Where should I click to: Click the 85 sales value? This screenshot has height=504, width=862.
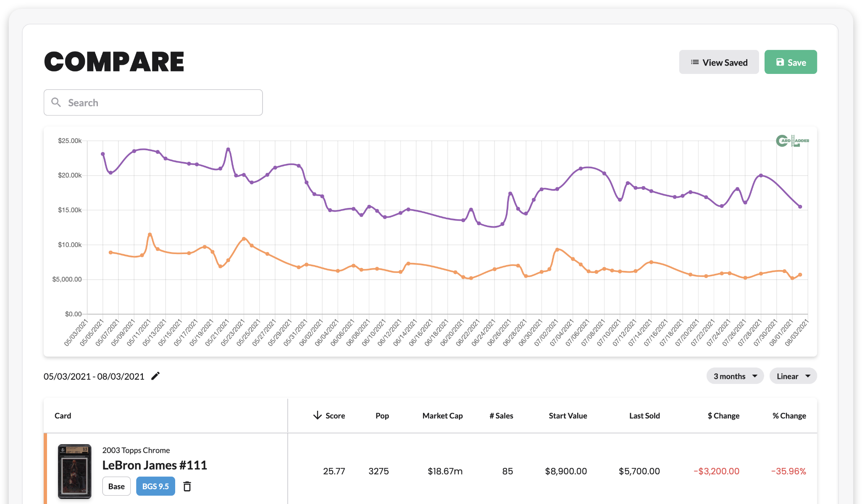click(507, 471)
